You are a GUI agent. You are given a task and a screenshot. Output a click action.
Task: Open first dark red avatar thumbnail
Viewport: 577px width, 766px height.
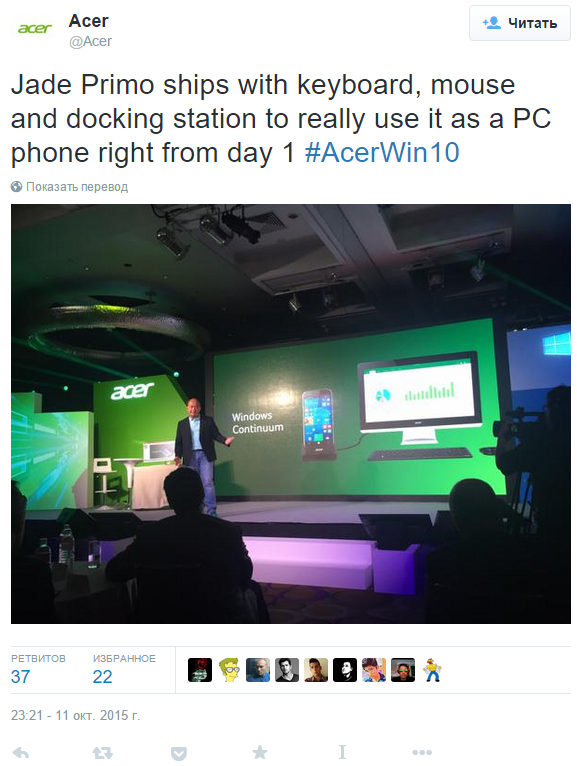(200, 670)
